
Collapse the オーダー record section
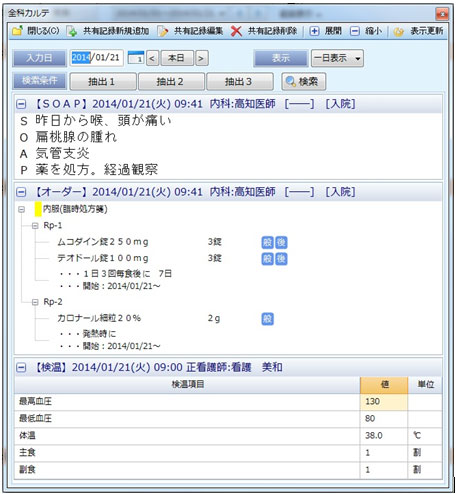pyautogui.click(x=21, y=192)
